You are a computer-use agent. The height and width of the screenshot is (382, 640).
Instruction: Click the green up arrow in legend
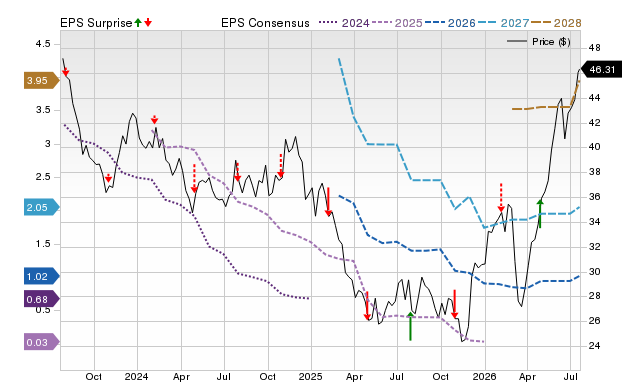[x=138, y=23]
